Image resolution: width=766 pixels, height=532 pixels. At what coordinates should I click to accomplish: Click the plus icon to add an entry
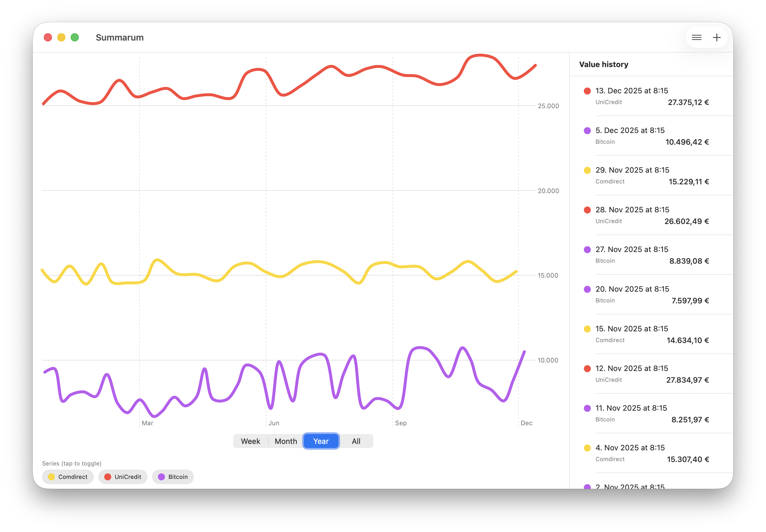[717, 37]
